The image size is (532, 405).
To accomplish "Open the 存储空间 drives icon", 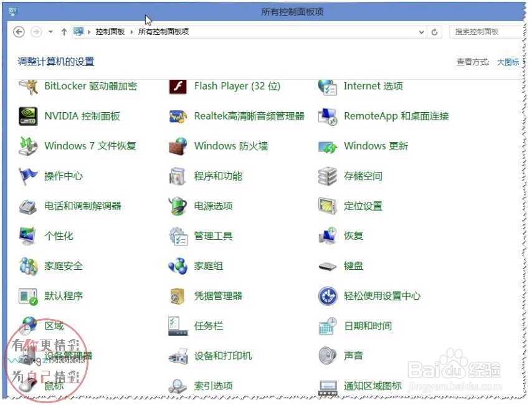I will [328, 176].
